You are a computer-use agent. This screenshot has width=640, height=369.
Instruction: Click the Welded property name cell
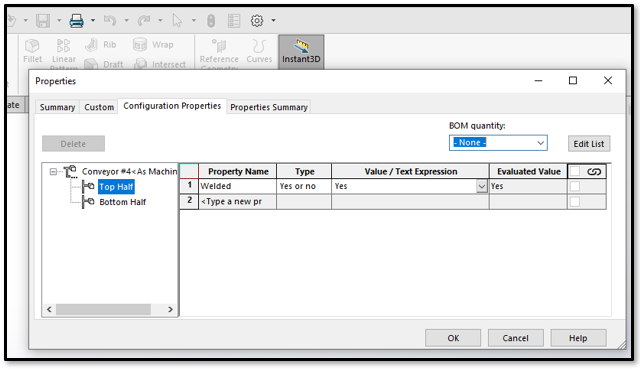pos(238,186)
